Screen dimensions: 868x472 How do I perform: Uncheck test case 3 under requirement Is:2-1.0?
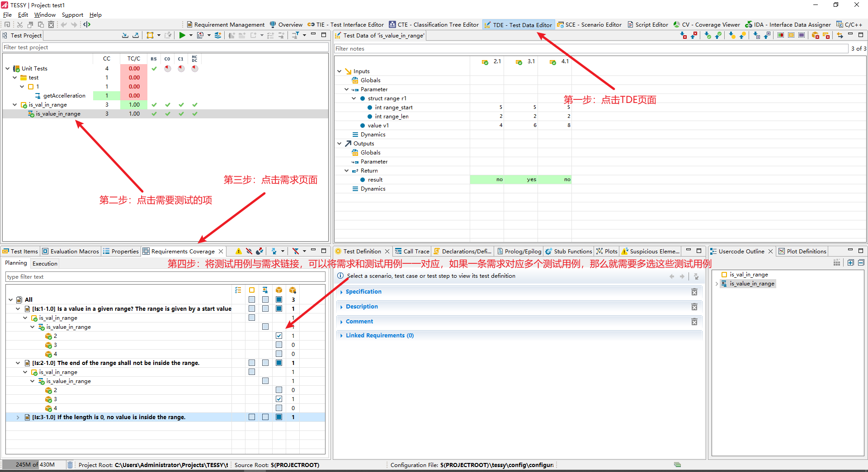click(279, 399)
